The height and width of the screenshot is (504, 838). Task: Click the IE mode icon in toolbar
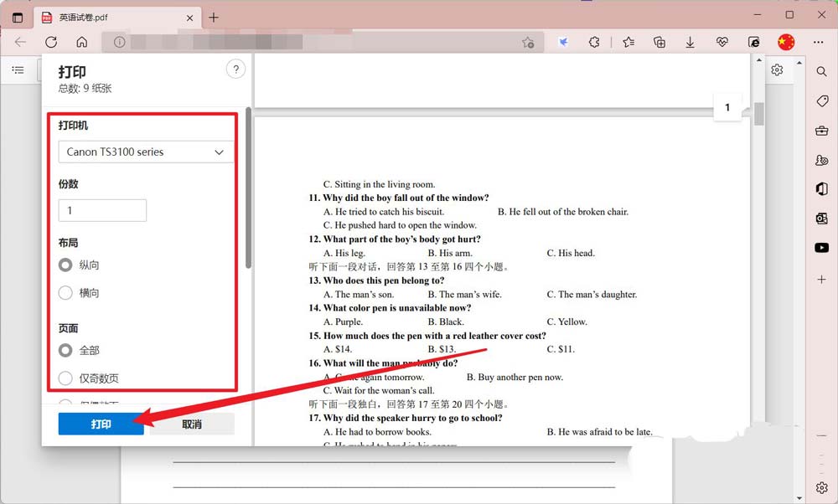click(753, 42)
